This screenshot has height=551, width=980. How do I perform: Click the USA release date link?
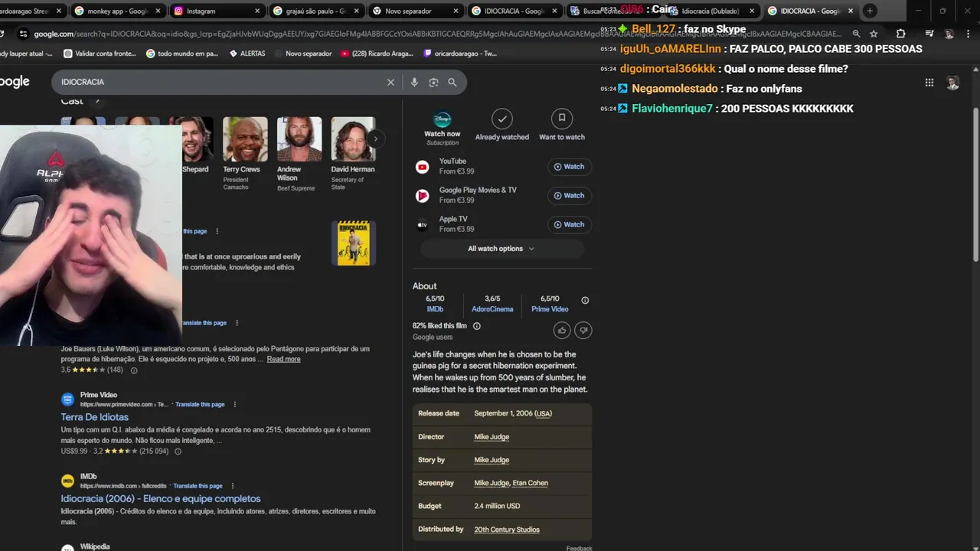[543, 413]
